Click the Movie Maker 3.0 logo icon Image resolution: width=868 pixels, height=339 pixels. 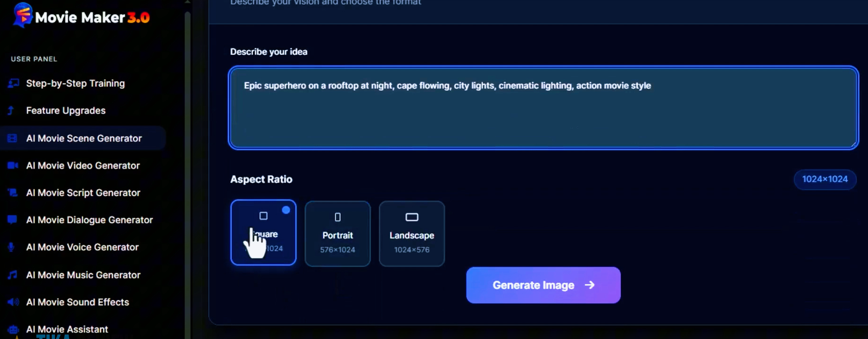(23, 15)
